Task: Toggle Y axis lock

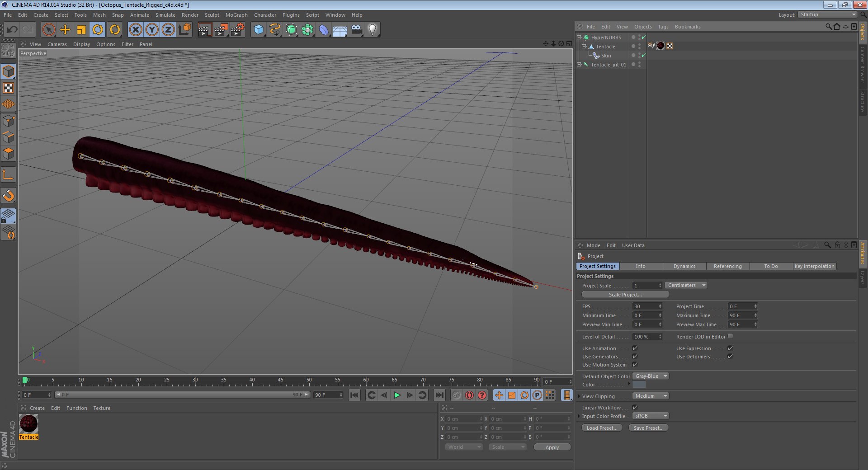Action: (152, 30)
